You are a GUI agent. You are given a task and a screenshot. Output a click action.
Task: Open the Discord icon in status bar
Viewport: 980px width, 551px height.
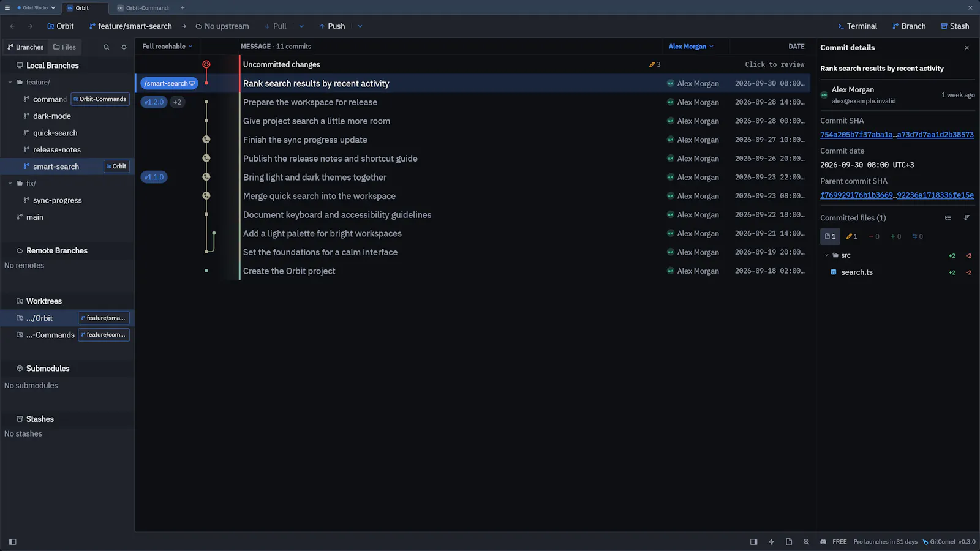click(823, 542)
